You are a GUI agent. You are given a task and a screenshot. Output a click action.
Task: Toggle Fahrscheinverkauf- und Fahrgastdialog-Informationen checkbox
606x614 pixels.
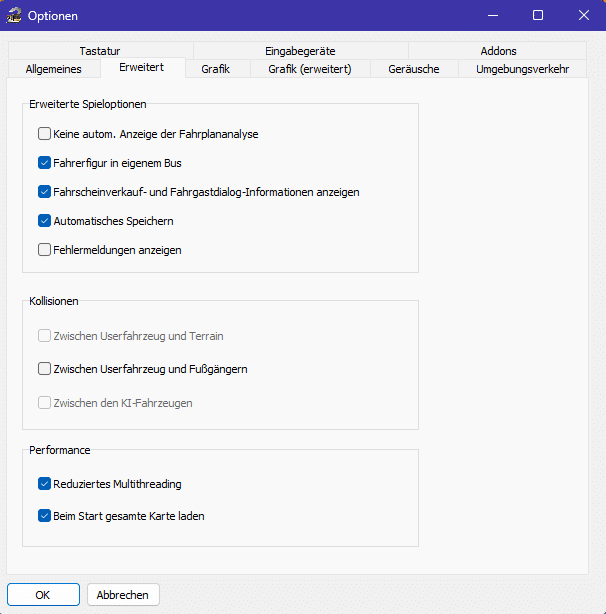pos(44,191)
